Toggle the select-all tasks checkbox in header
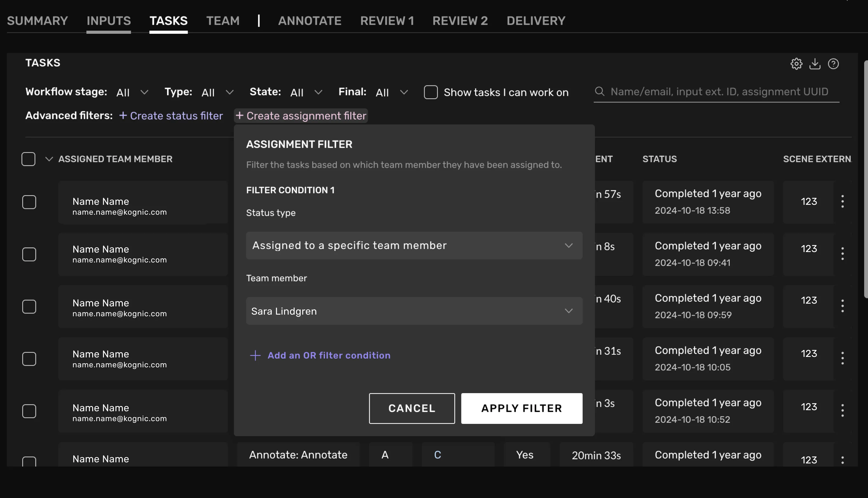The width and height of the screenshot is (868, 498). [28, 159]
